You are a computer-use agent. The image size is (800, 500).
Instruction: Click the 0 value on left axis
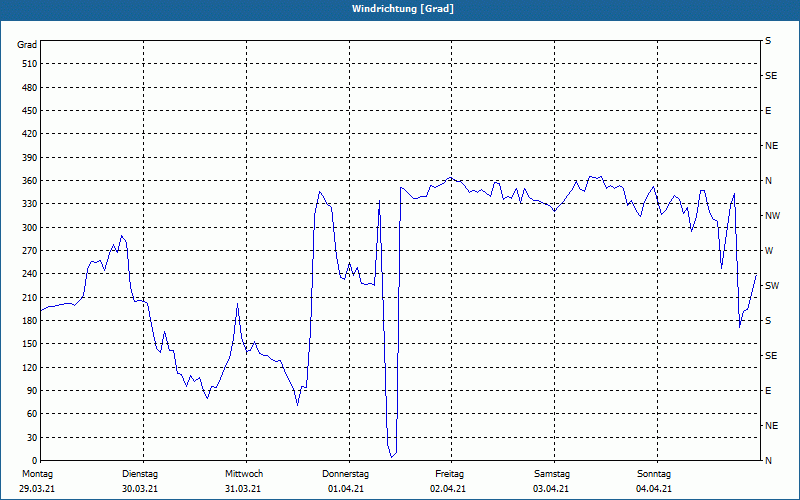coord(35,461)
